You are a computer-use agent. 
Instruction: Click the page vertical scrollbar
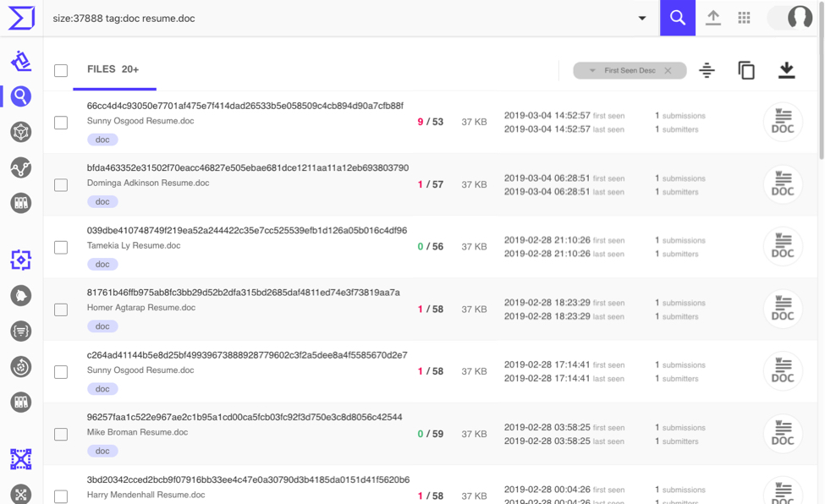(x=822, y=79)
